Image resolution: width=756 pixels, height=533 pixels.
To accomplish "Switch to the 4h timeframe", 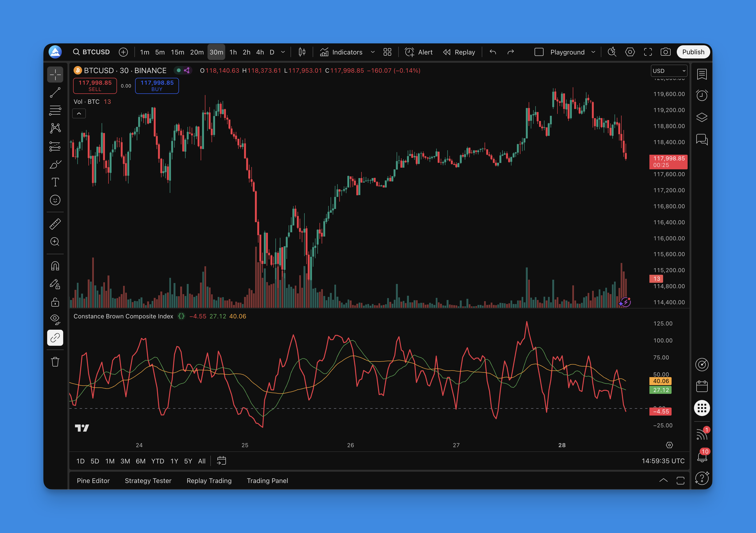I will (x=260, y=52).
